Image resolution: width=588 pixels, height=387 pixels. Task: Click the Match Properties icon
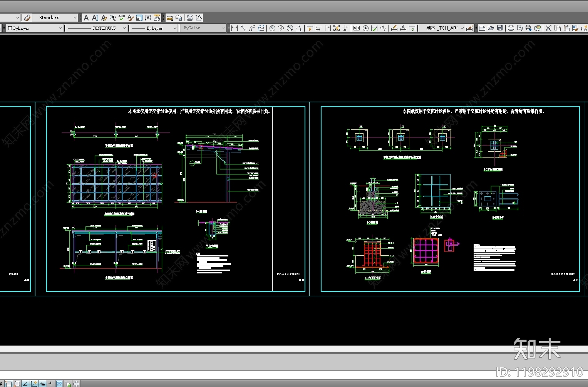[x=575, y=28]
